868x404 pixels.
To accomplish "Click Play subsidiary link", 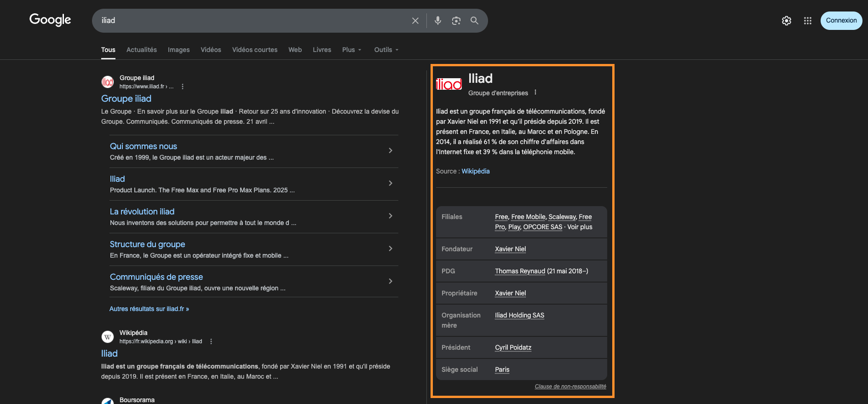I will pyautogui.click(x=514, y=227).
